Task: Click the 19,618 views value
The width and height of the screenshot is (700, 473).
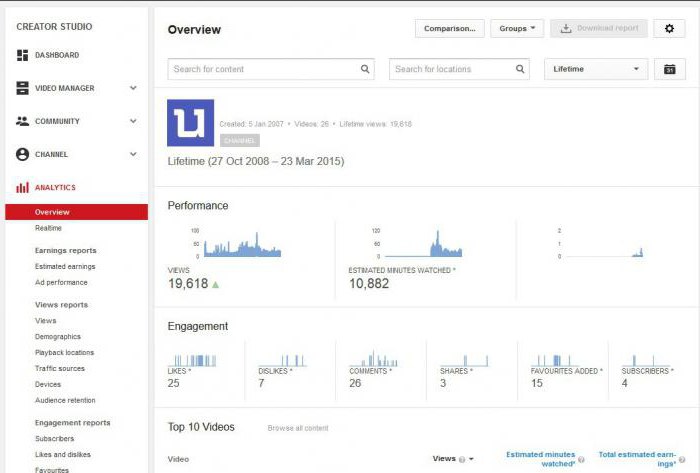Action: 188,284
